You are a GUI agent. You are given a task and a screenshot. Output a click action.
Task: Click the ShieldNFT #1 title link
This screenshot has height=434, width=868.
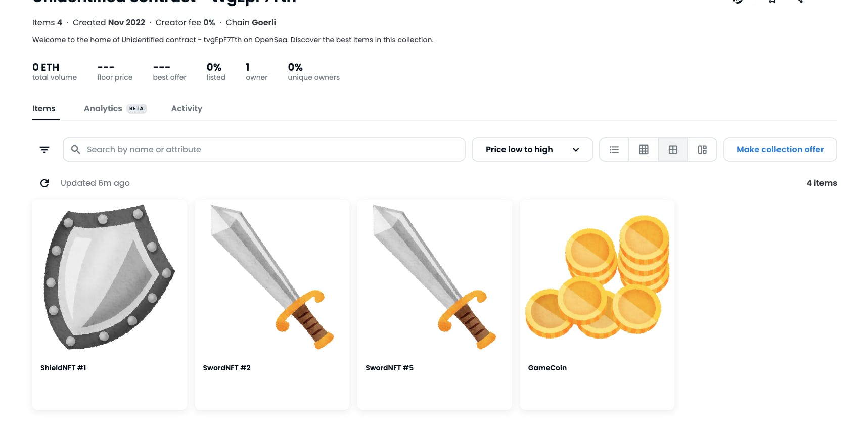[63, 368]
